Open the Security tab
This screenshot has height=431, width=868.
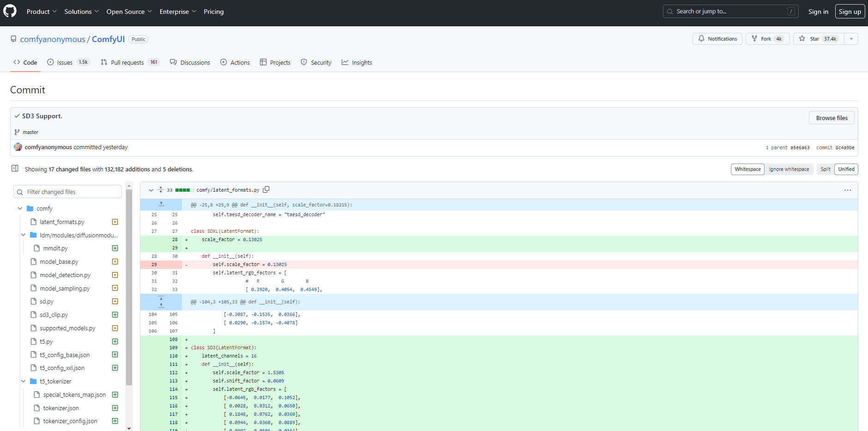click(x=316, y=62)
